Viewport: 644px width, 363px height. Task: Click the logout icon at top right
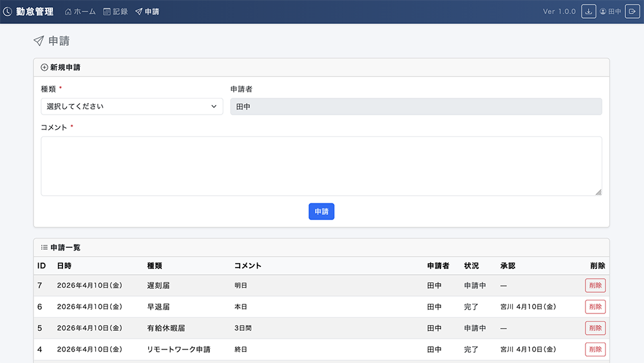point(632,12)
